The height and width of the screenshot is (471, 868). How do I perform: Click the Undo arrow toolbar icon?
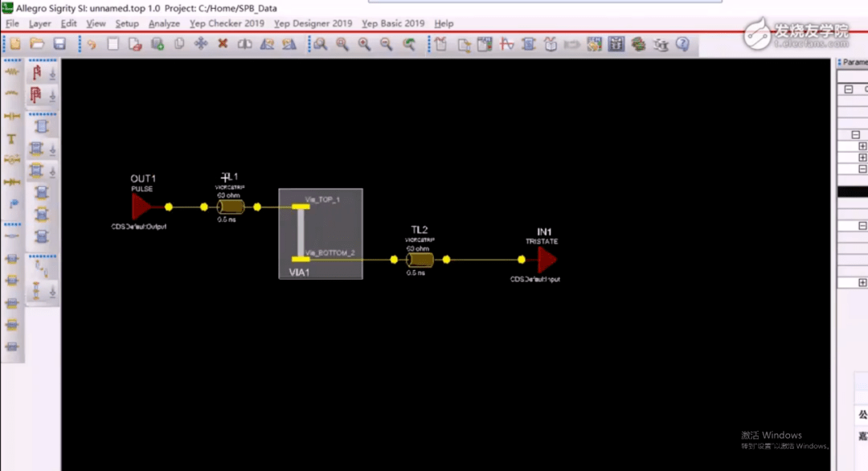(x=92, y=43)
